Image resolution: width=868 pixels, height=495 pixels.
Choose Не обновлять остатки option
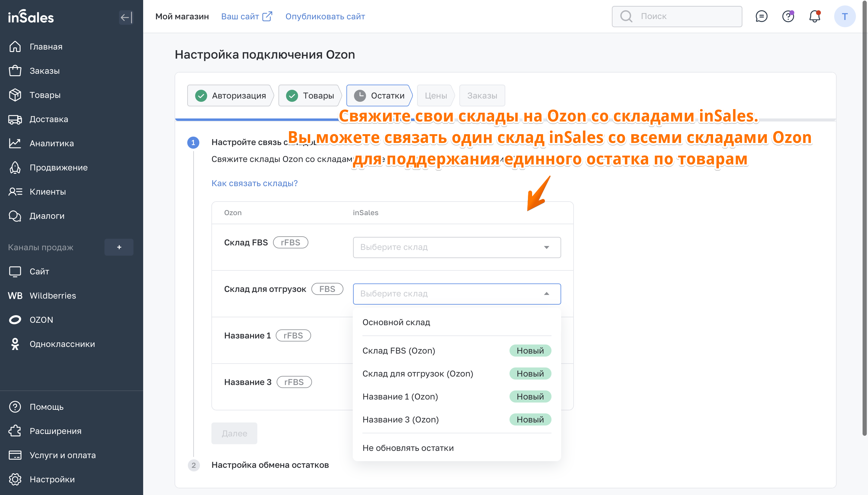408,448
